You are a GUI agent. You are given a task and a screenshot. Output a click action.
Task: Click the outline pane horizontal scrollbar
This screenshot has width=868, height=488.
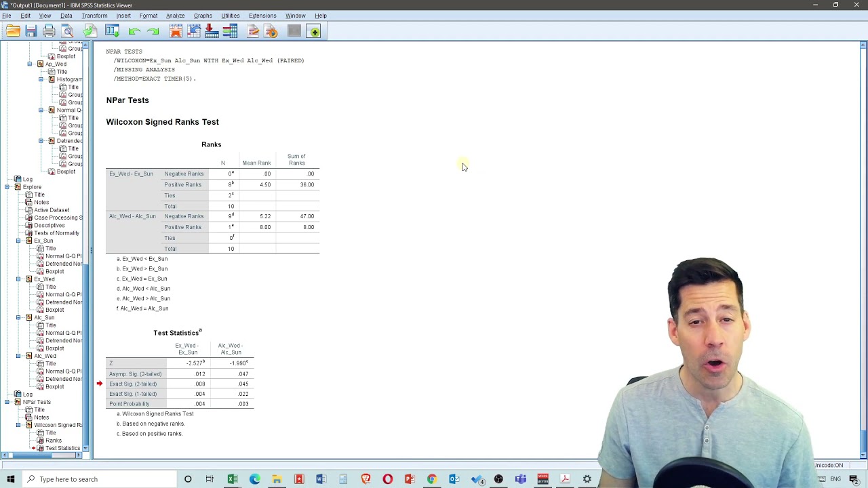(42, 455)
